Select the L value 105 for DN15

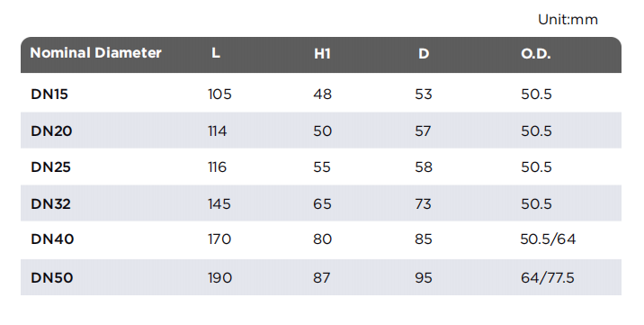pos(219,95)
